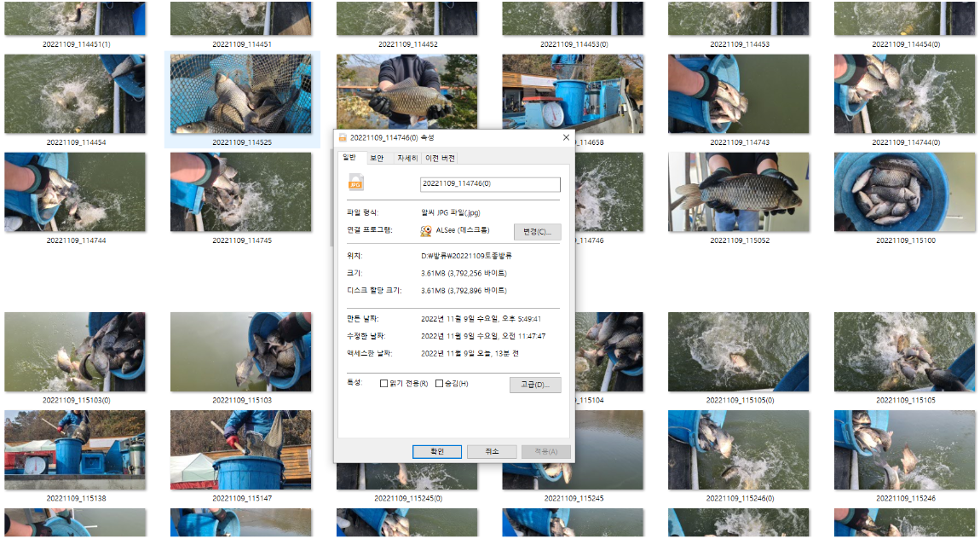This screenshot has width=980, height=539.
Task: Click the 20221109_115100 fish bucket thumbnail
Action: click(904, 191)
